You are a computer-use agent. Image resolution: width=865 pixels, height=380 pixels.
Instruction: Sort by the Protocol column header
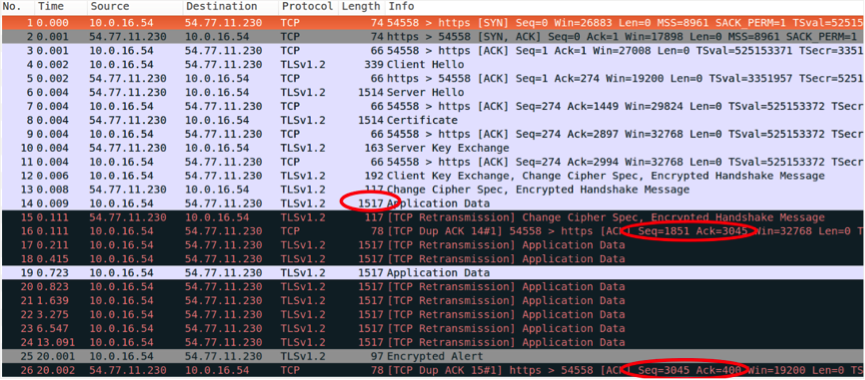[x=308, y=7]
